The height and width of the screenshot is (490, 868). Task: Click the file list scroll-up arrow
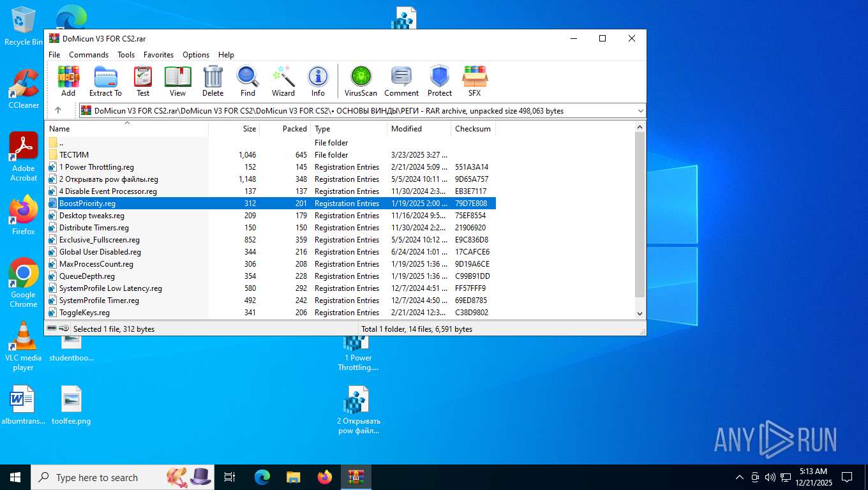click(x=640, y=128)
